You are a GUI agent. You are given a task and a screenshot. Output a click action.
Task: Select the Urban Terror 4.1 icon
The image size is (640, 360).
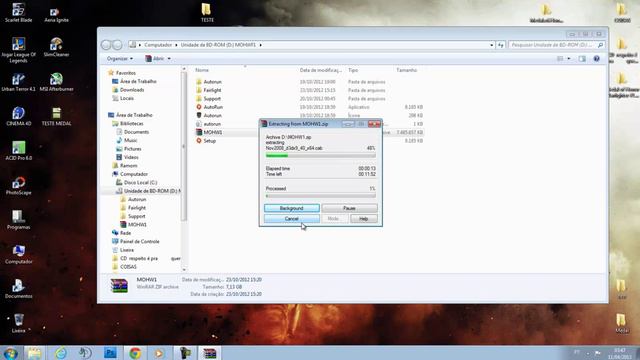click(18, 82)
